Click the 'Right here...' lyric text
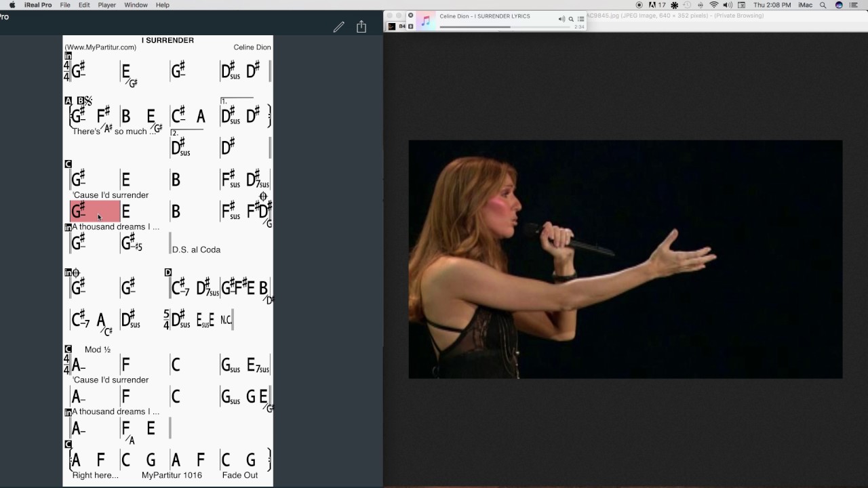Viewport: 868px width, 488px height. (x=95, y=475)
